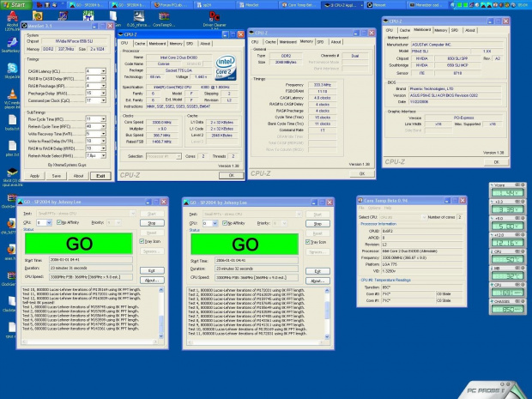Stop the stress test in the left SP2004 window
The height and width of the screenshot is (399, 532).
point(152,223)
